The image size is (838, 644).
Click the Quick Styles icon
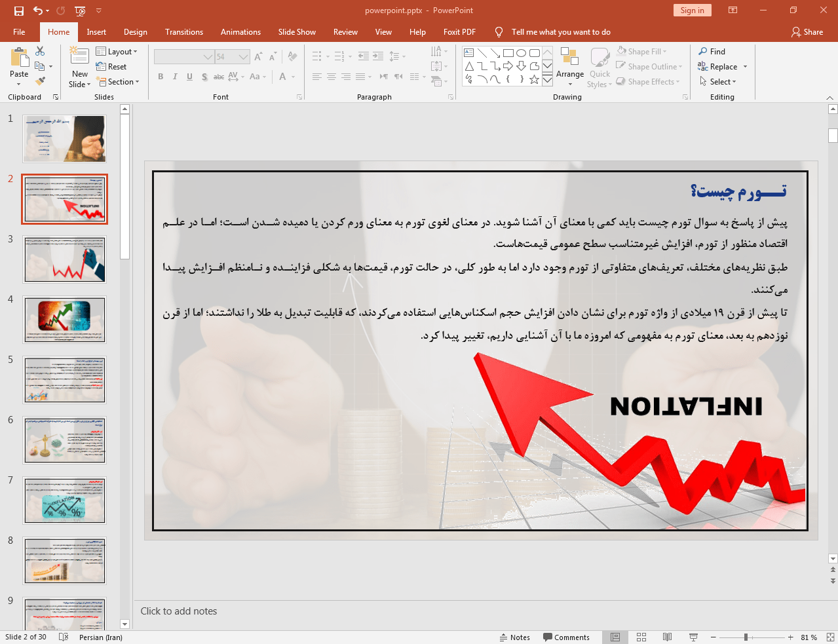[x=600, y=58]
